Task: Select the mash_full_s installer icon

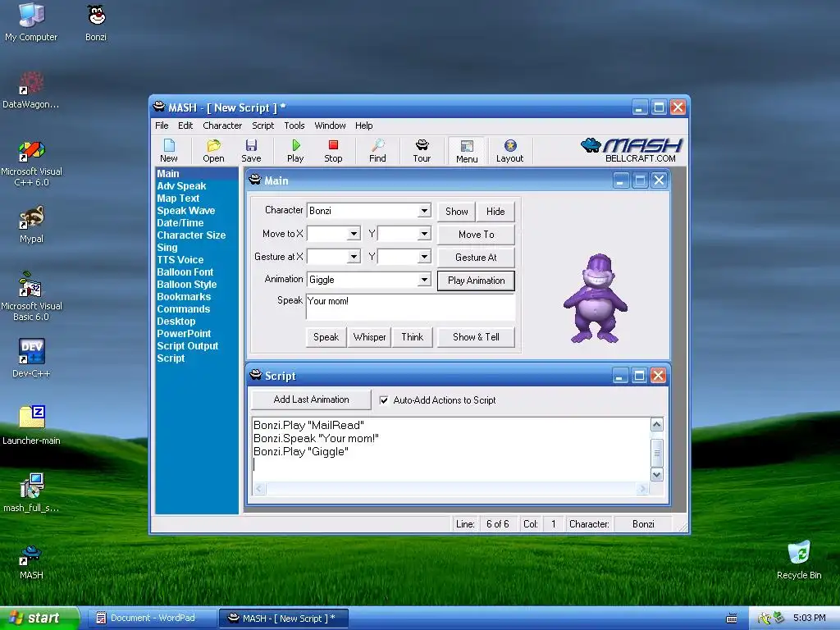Action: tap(31, 493)
